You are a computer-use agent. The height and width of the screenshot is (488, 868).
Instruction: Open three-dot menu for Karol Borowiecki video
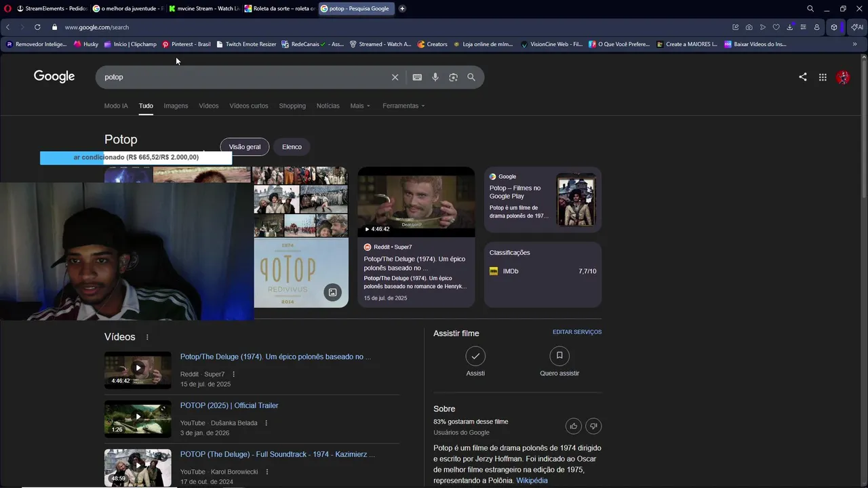click(x=267, y=472)
